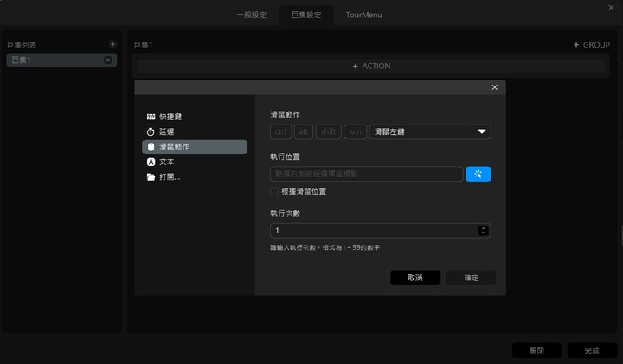This screenshot has width=623, height=364.
Task: Click the 文本 text icon
Action: (x=151, y=162)
